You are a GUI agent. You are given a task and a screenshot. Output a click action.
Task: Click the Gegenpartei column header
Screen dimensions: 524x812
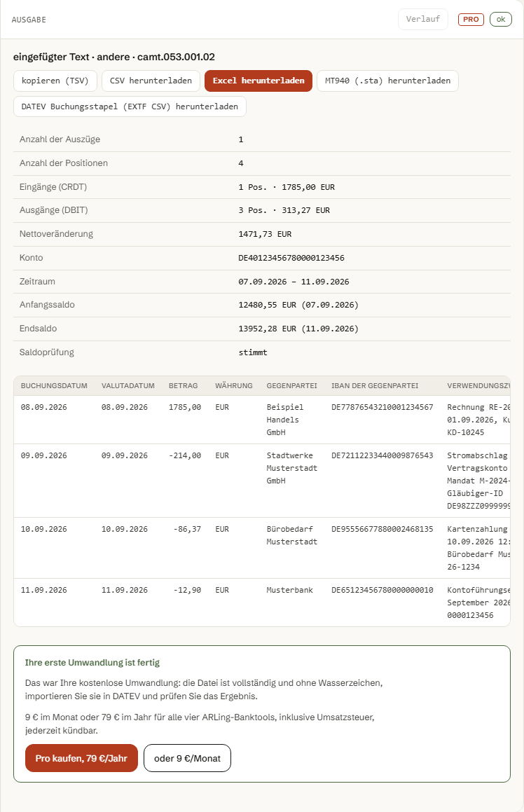click(291, 386)
